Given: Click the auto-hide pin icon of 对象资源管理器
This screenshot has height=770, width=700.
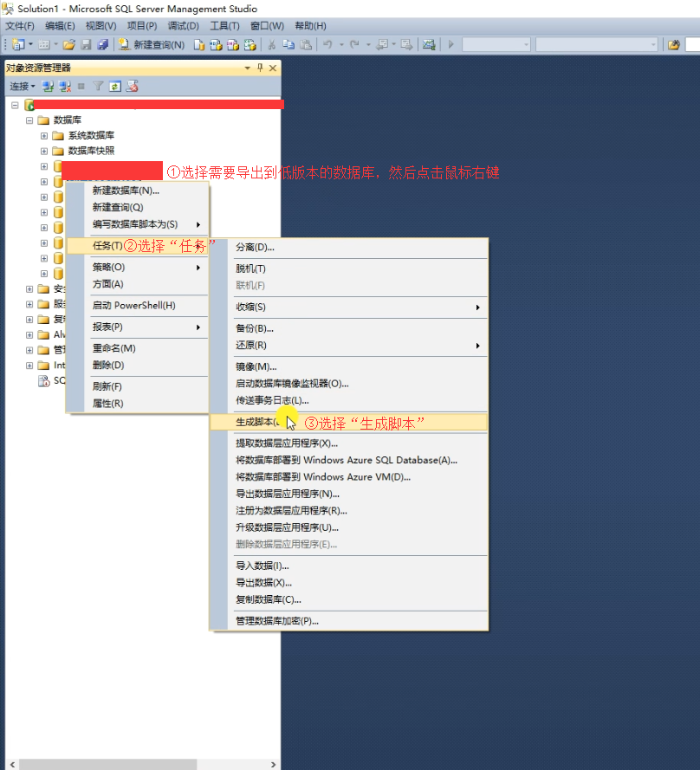Looking at the screenshot, I should tap(260, 68).
